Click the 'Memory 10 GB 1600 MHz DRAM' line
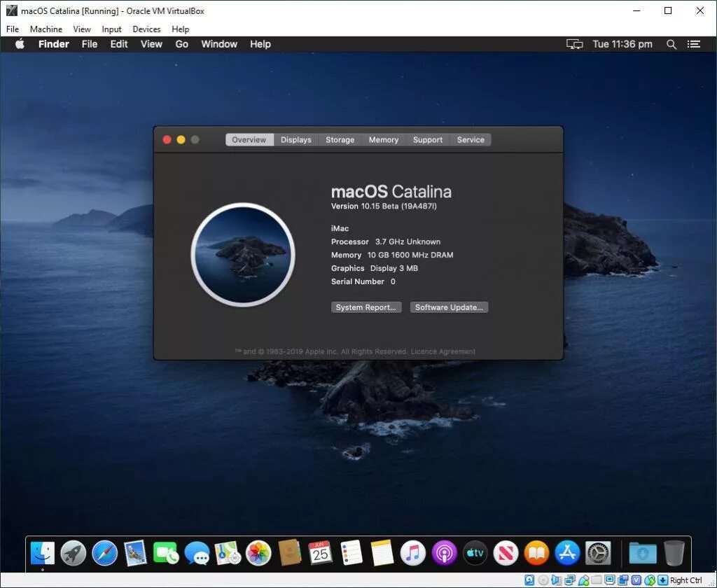 (x=392, y=255)
